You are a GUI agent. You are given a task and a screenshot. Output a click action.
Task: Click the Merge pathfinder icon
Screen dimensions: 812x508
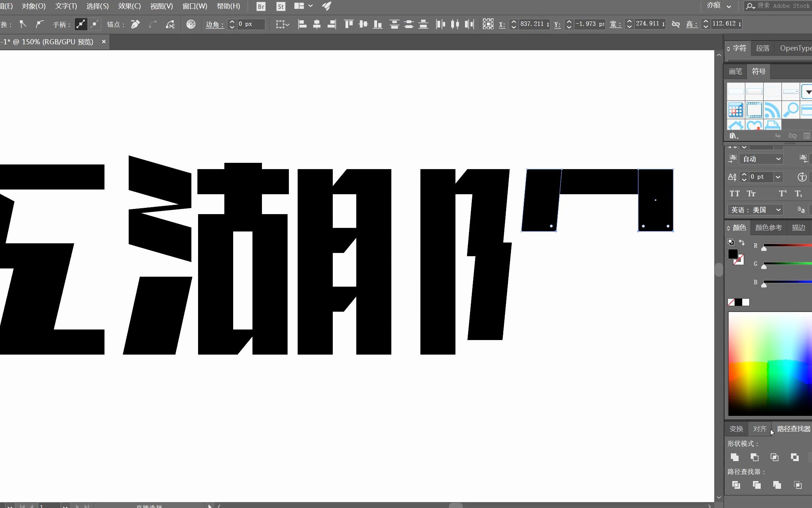point(777,485)
